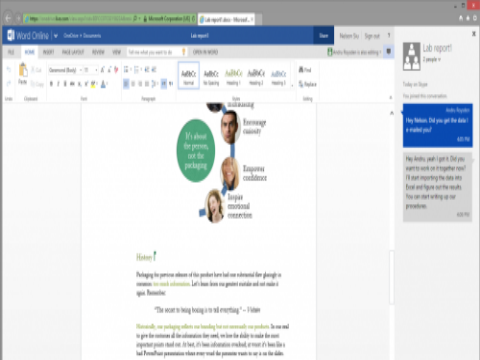Toggle italic formatting in Font group

point(58,84)
